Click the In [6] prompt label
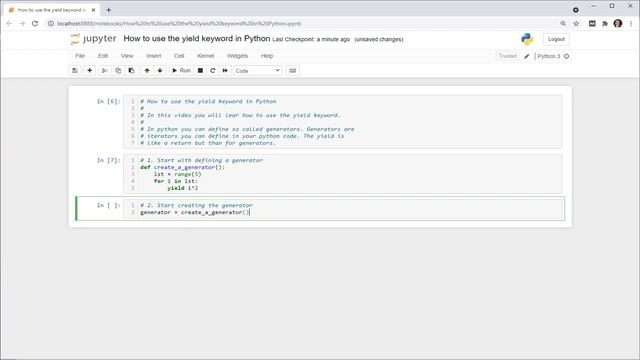Viewport: 640px width, 360px height. click(109, 101)
